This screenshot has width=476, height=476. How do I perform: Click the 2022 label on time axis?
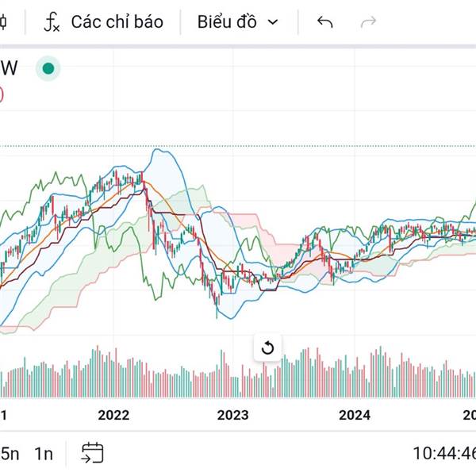point(113,415)
